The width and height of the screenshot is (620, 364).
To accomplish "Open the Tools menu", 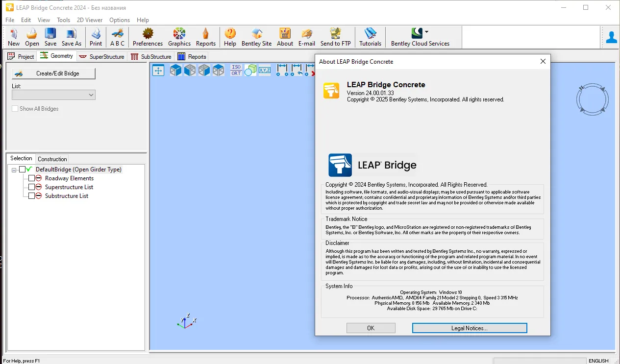I will 64,20.
